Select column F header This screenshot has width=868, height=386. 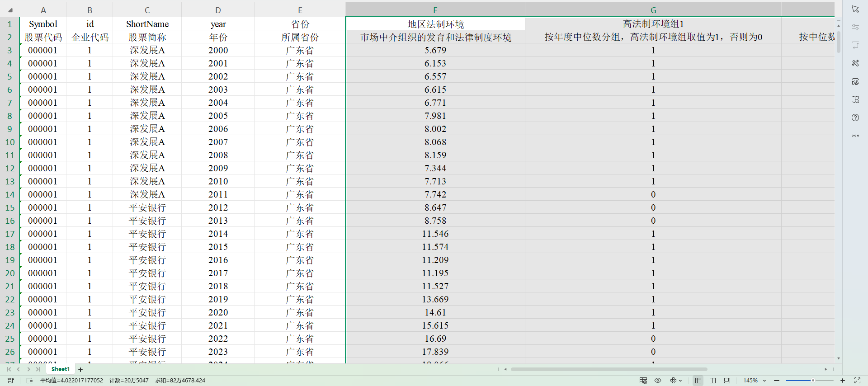435,10
